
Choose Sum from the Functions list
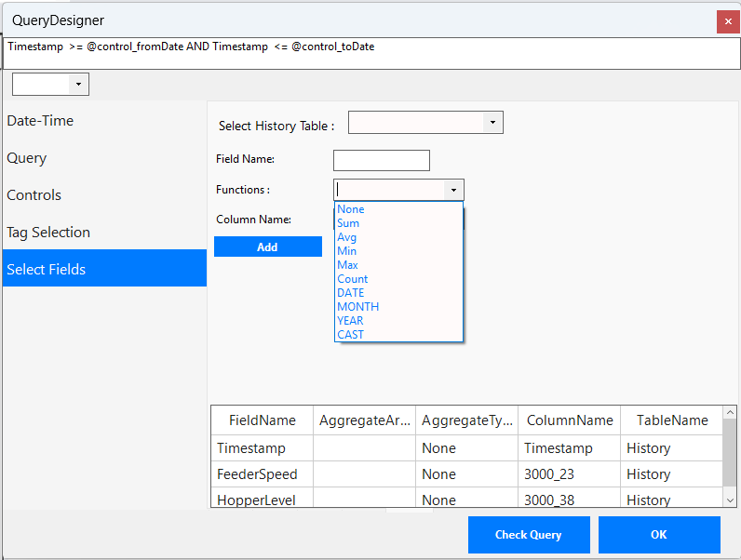[x=348, y=223]
